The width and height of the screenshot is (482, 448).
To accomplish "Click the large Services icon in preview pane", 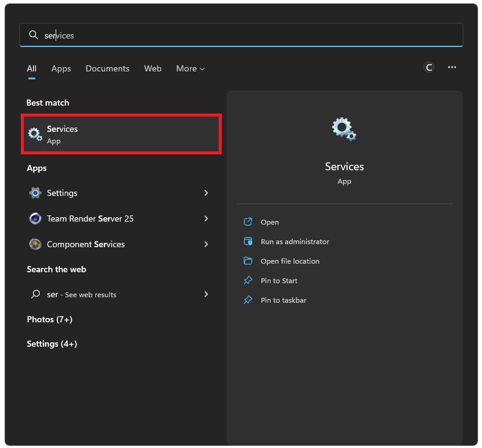I will [344, 129].
